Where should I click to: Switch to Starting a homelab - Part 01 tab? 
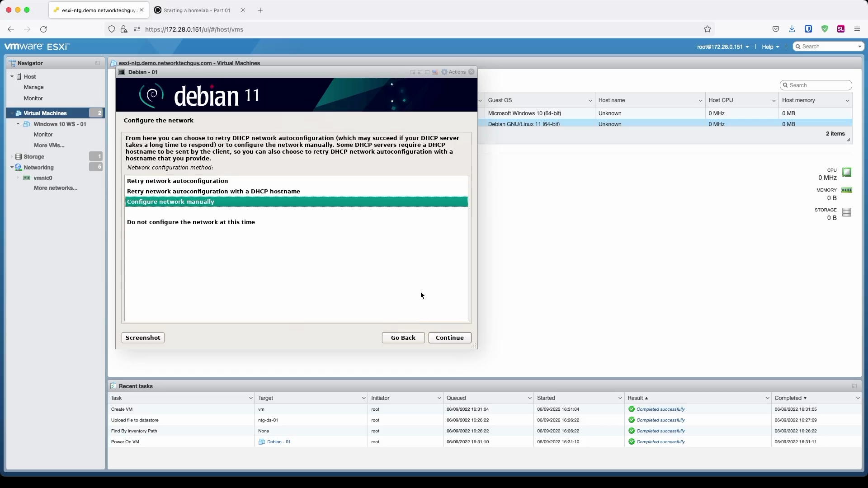click(x=197, y=10)
